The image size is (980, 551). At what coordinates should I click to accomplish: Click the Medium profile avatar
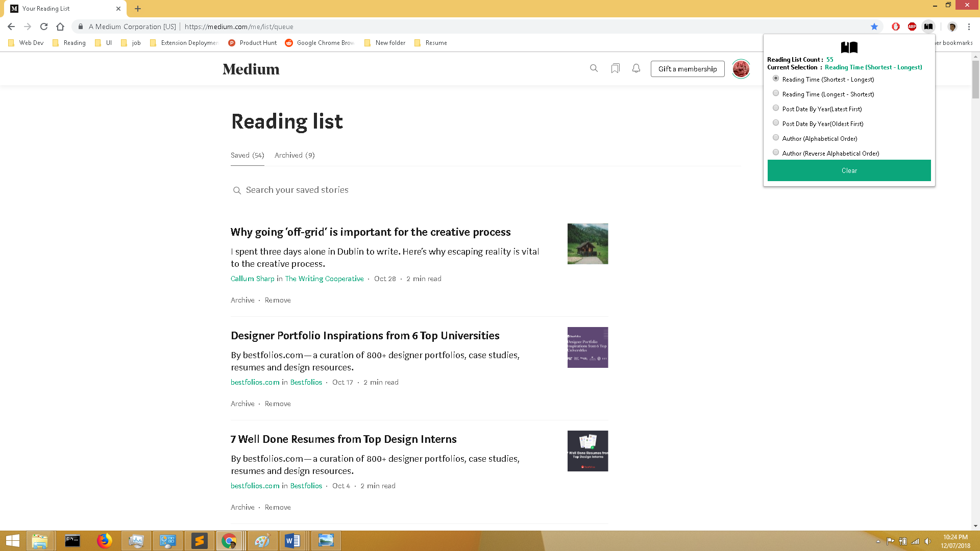[741, 69]
